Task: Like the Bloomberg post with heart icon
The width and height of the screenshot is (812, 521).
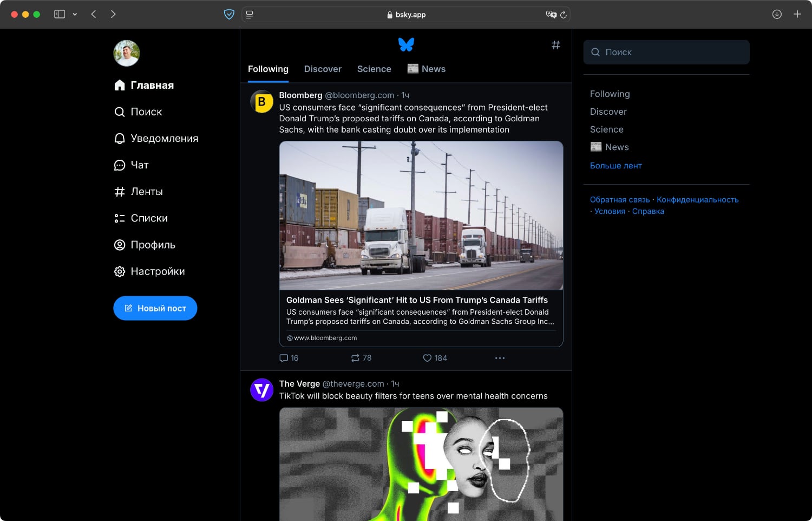Action: pyautogui.click(x=427, y=358)
